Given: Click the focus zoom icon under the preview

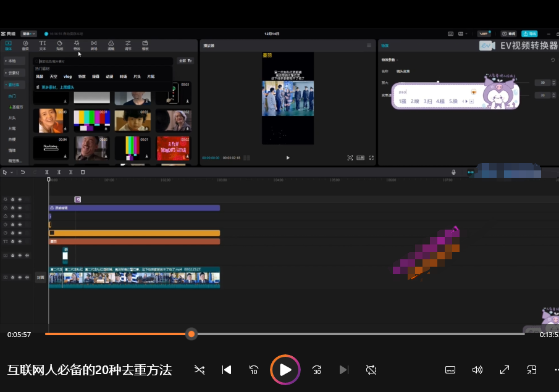Looking at the screenshot, I should [350, 157].
